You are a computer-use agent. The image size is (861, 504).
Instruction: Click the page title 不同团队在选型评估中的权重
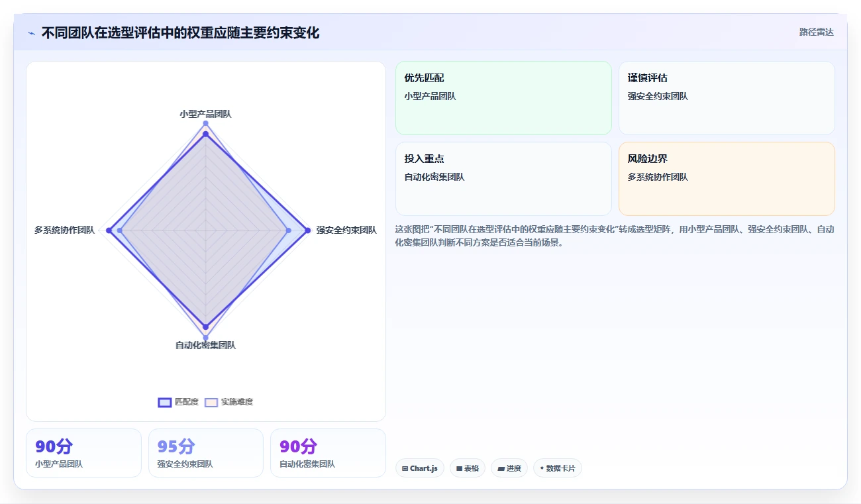[x=180, y=33]
